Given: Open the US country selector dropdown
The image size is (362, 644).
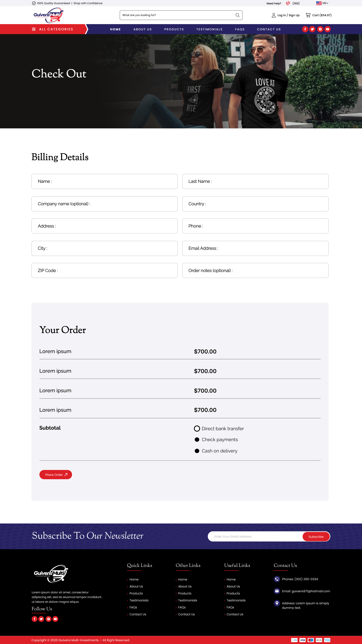Looking at the screenshot, I should (x=322, y=3).
